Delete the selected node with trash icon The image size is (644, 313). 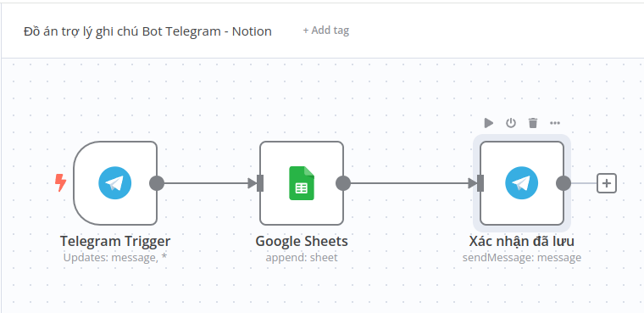click(x=533, y=122)
